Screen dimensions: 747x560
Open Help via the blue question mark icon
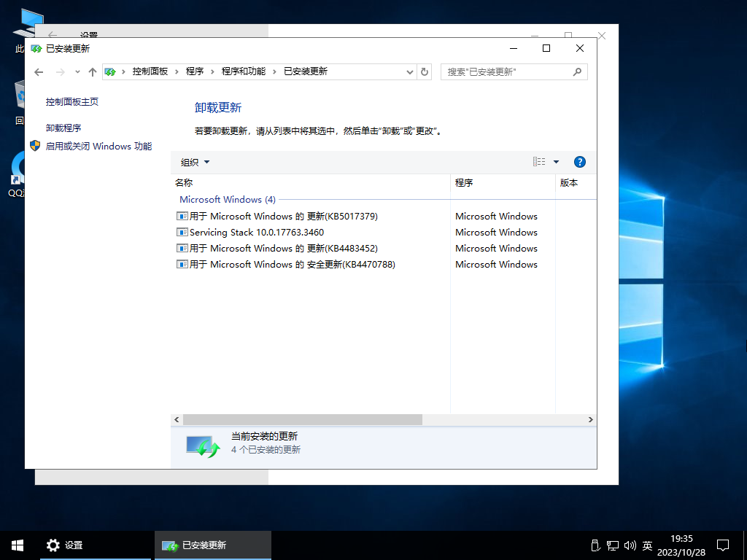579,162
